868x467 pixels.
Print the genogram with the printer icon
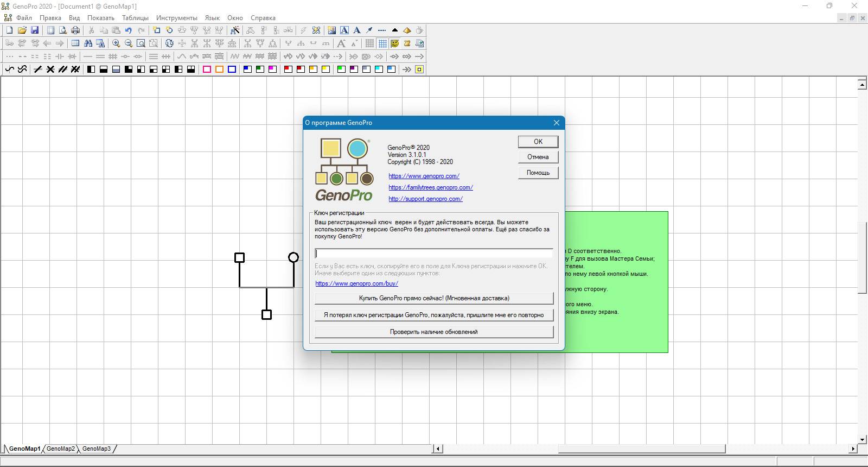[75, 30]
